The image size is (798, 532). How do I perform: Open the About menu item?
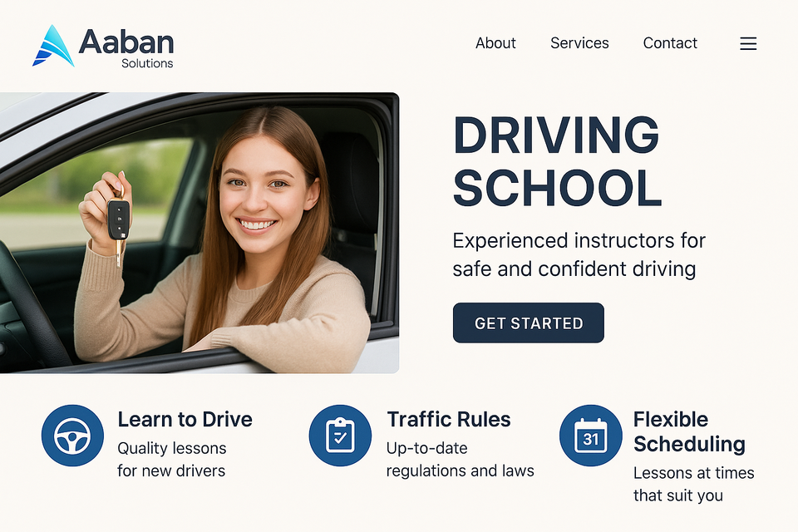495,43
